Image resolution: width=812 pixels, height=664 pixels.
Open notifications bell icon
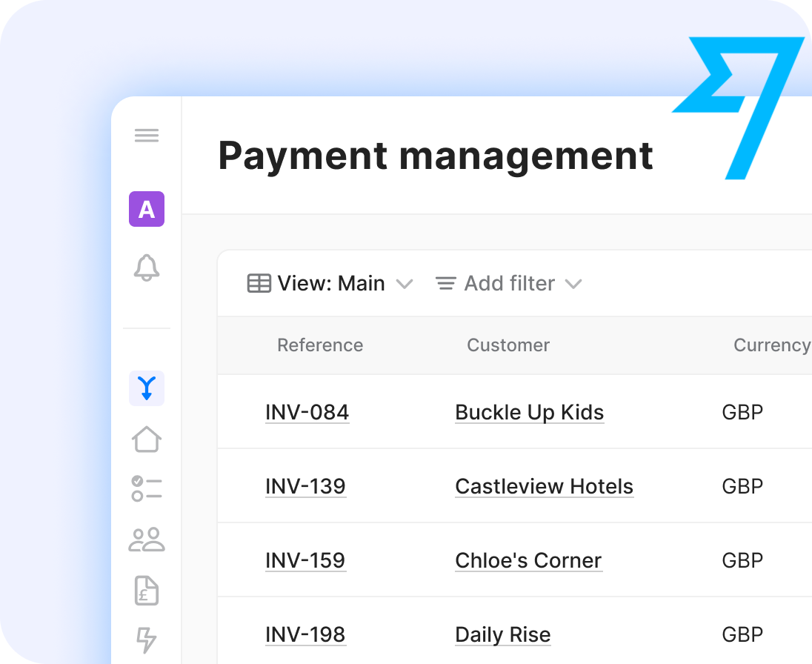[x=147, y=268]
